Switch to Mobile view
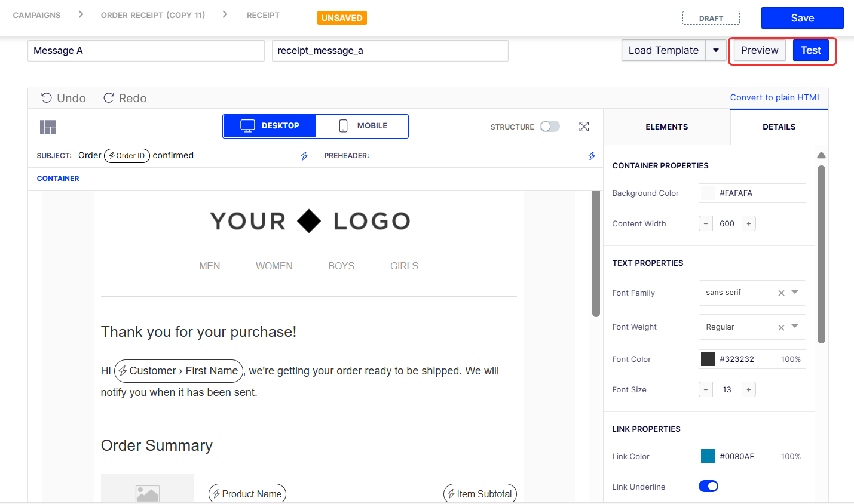This screenshot has width=854, height=504. pyautogui.click(x=362, y=126)
